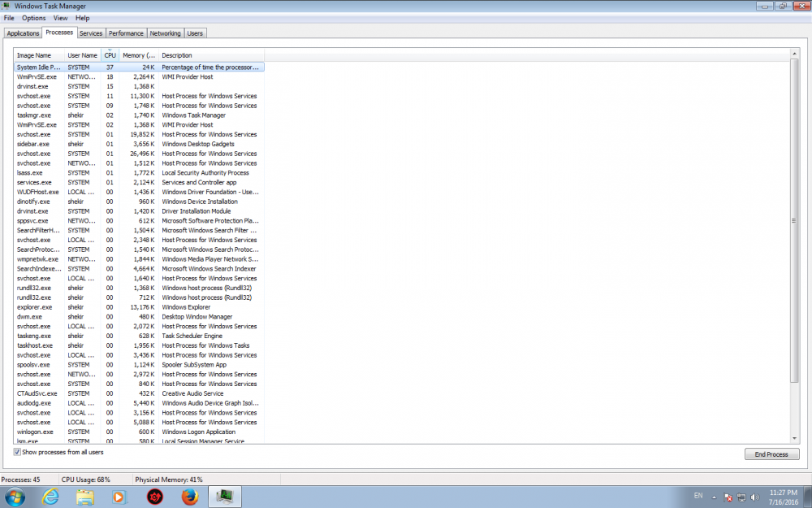Image resolution: width=812 pixels, height=508 pixels.
Task: Select the System Idle Process row
Action: pyautogui.click(x=139, y=67)
